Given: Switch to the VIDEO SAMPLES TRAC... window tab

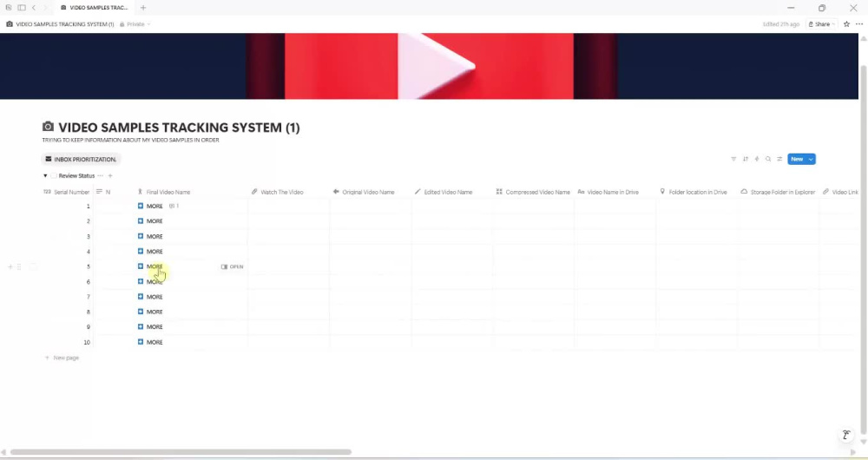Looking at the screenshot, I should (95, 8).
